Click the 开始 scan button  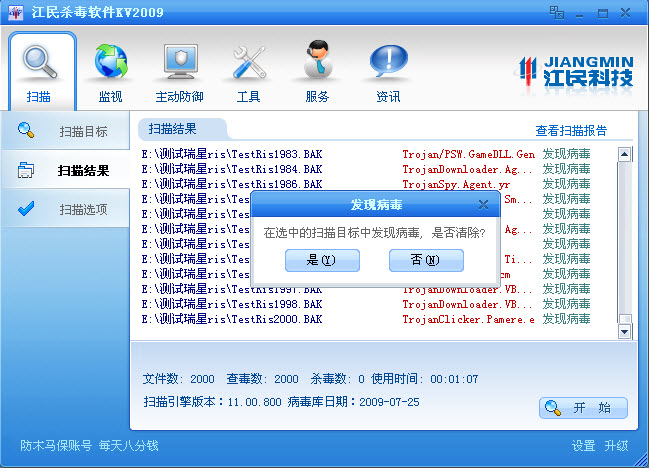click(x=583, y=408)
